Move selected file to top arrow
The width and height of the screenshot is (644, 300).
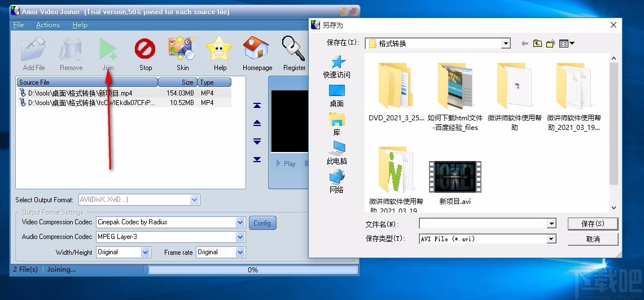[257, 106]
